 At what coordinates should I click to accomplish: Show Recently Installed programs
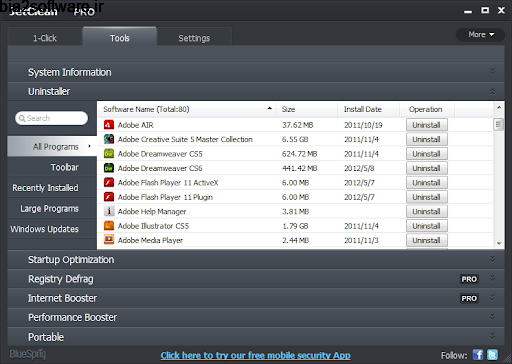click(52, 188)
